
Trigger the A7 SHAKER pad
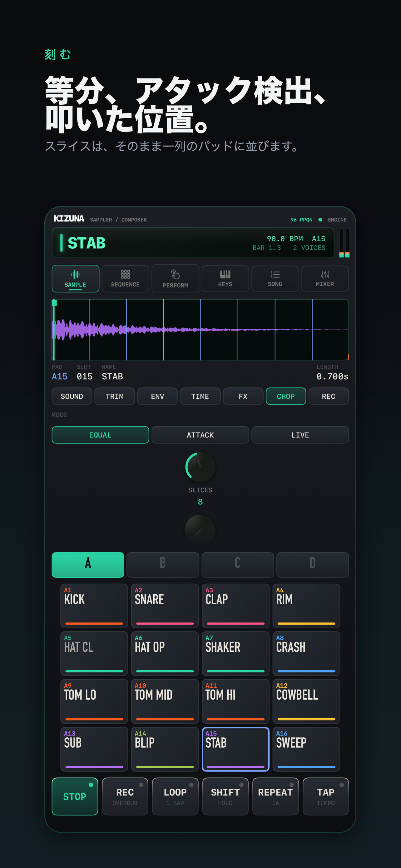tap(236, 654)
